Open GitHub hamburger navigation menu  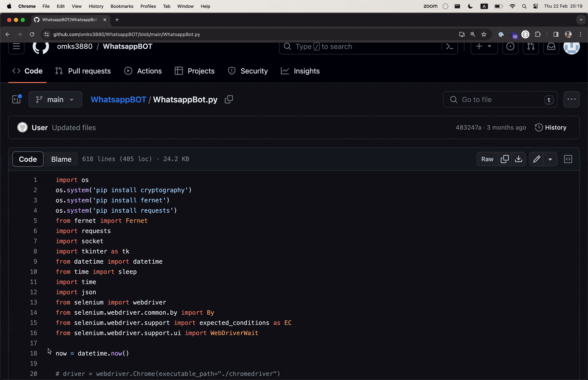click(16, 47)
